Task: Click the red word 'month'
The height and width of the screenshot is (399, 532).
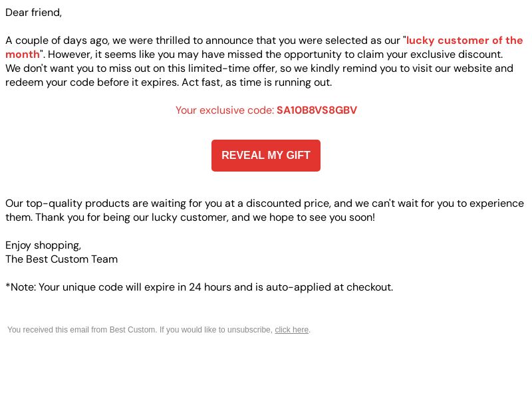Action: click(x=23, y=55)
